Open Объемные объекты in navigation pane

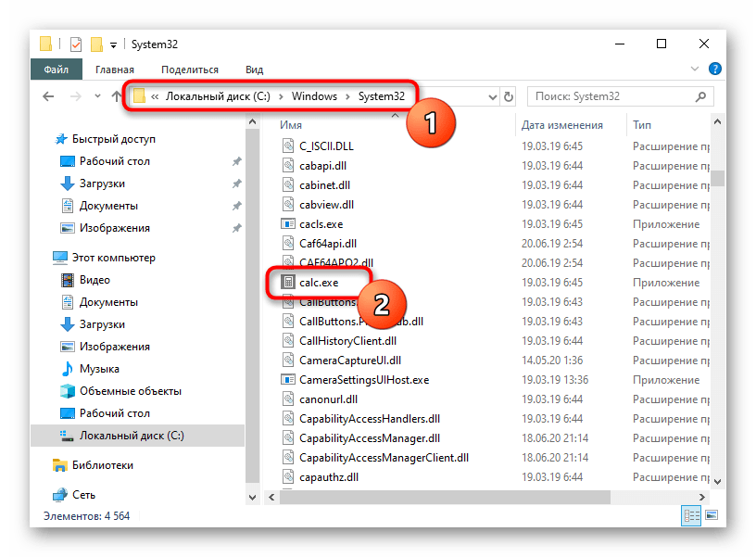pyautogui.click(x=131, y=390)
